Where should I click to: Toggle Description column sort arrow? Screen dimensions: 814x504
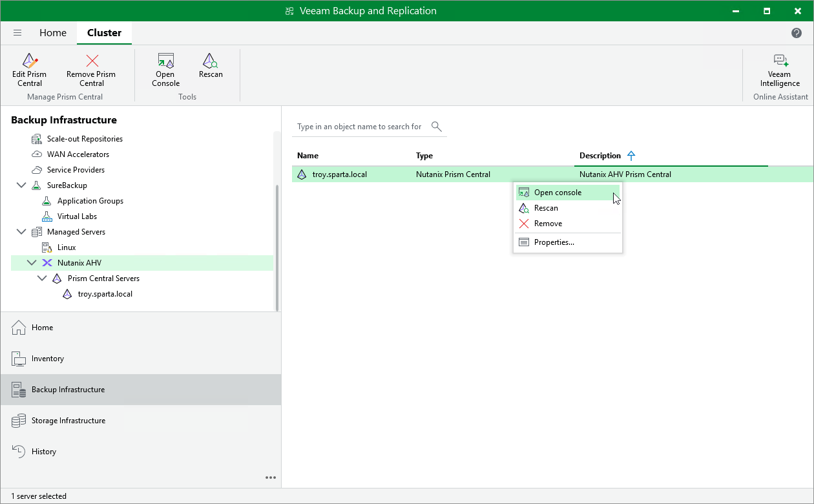632,156
